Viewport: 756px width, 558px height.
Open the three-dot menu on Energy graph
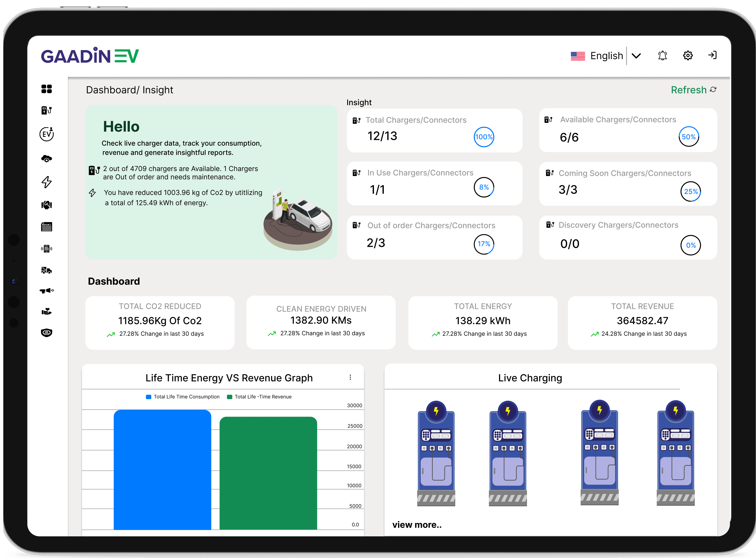pyautogui.click(x=350, y=377)
